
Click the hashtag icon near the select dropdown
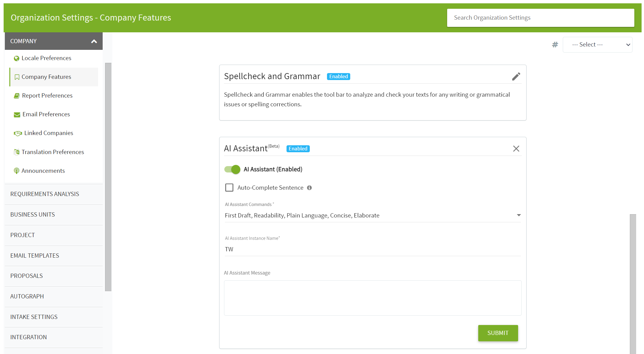click(x=555, y=44)
